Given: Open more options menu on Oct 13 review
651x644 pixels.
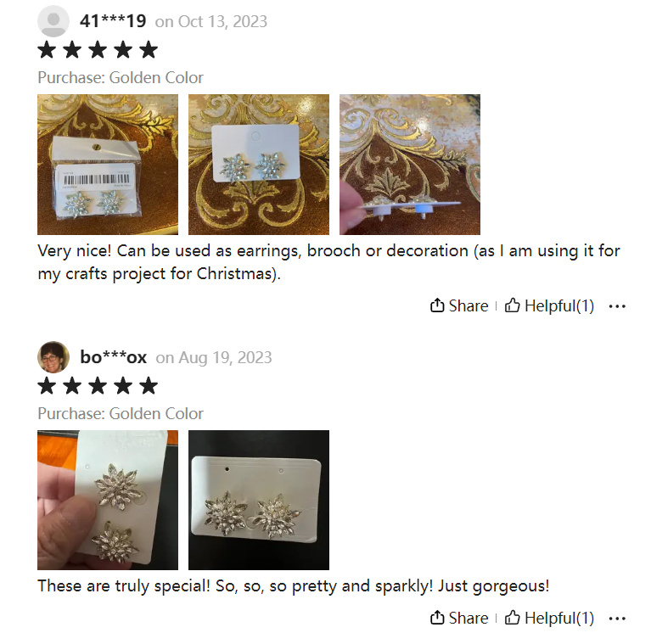Looking at the screenshot, I should coord(617,306).
